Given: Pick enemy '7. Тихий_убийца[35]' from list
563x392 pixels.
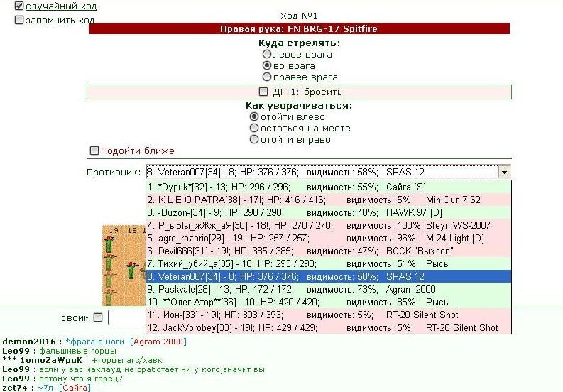Looking at the screenshot, I should click(329, 264).
